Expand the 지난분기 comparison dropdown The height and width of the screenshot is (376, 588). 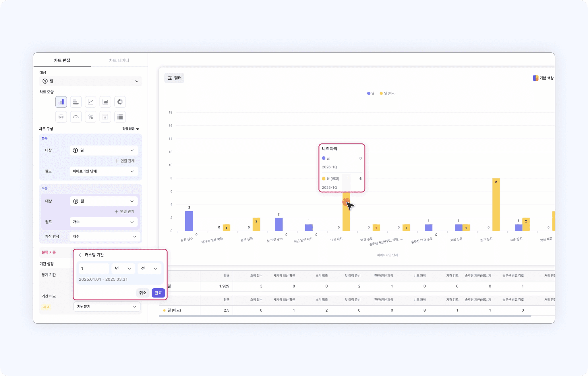(x=107, y=307)
